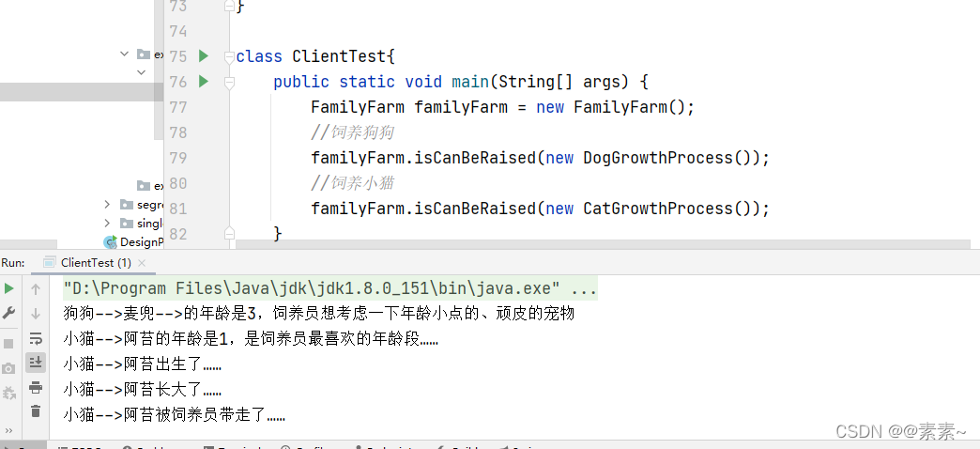This screenshot has width=980, height=449.
Task: Click the fold end marker at line 73
Action: (x=229, y=7)
